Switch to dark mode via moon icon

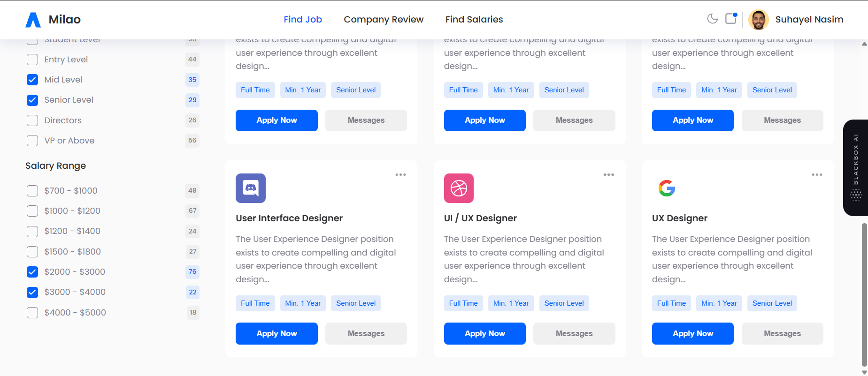(x=712, y=19)
